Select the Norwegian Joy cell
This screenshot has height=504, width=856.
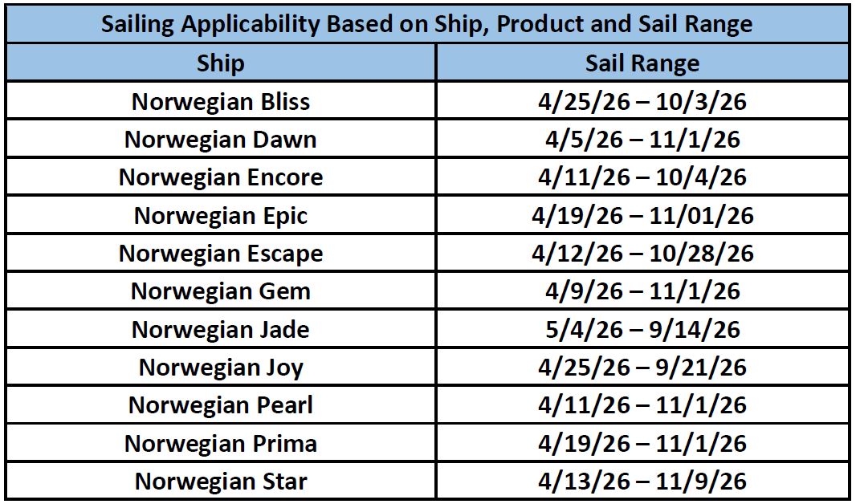click(x=220, y=368)
